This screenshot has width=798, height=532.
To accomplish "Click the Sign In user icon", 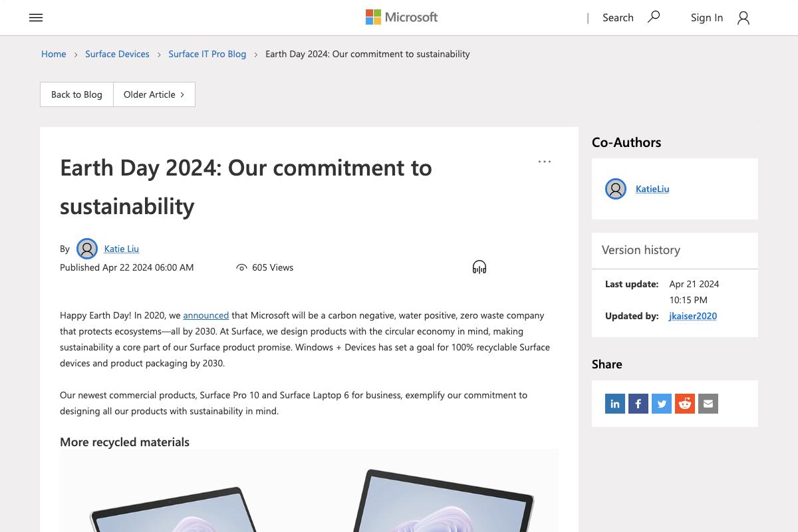I will coord(743,18).
